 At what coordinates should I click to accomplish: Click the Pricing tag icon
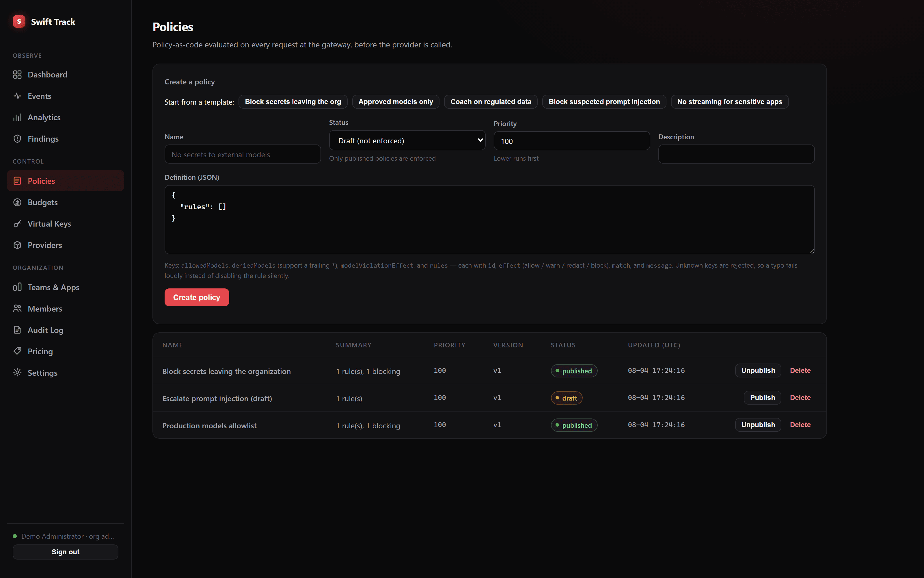point(17,351)
